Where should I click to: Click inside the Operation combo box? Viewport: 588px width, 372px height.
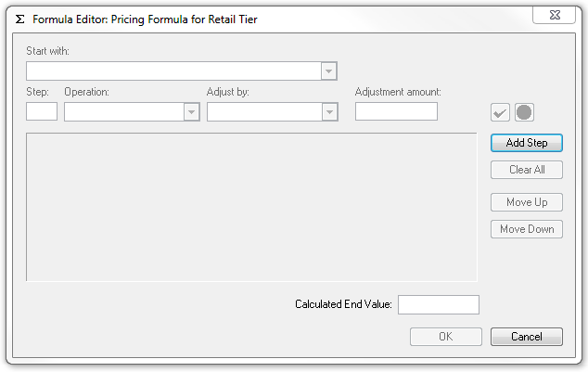click(132, 112)
